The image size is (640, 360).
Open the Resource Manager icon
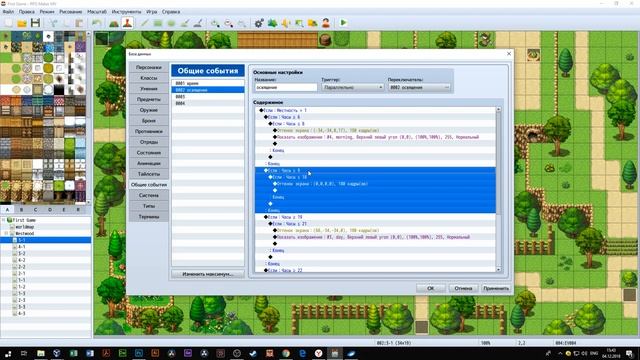[313, 23]
